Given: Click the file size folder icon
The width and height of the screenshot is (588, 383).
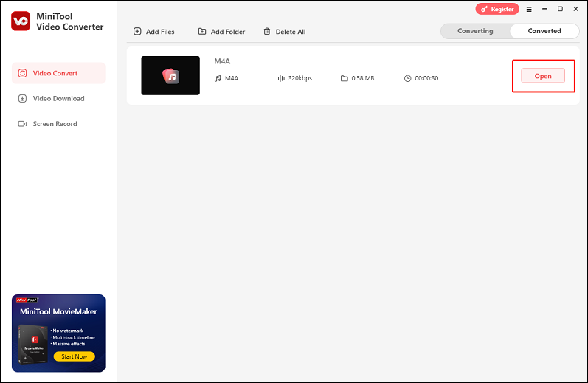Looking at the screenshot, I should (x=345, y=78).
